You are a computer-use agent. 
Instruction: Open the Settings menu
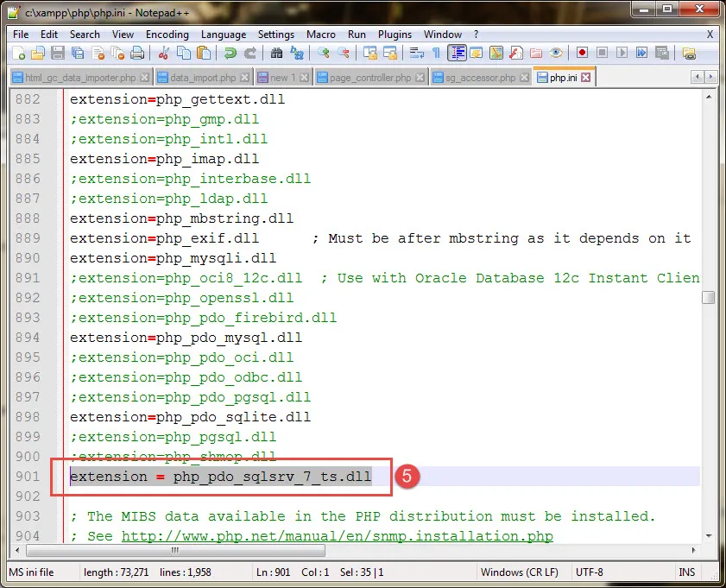click(x=276, y=35)
